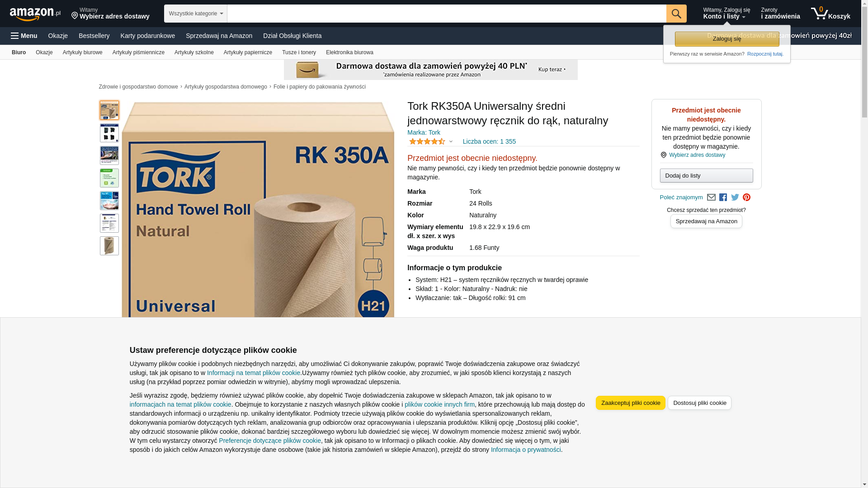
Task: Open Liczba ocen: 1 355 reviews link
Action: (x=489, y=141)
